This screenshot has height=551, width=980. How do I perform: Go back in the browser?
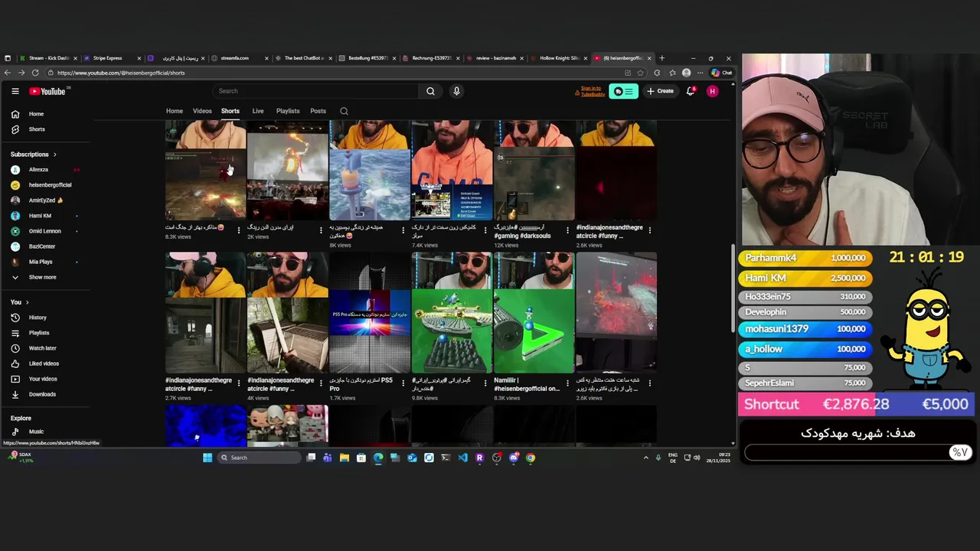pyautogui.click(x=8, y=73)
